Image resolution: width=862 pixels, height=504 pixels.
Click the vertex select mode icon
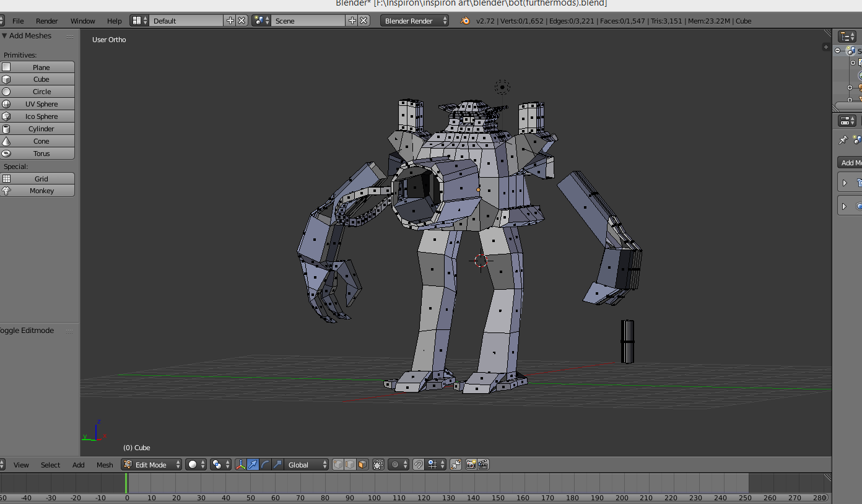pos(338,464)
